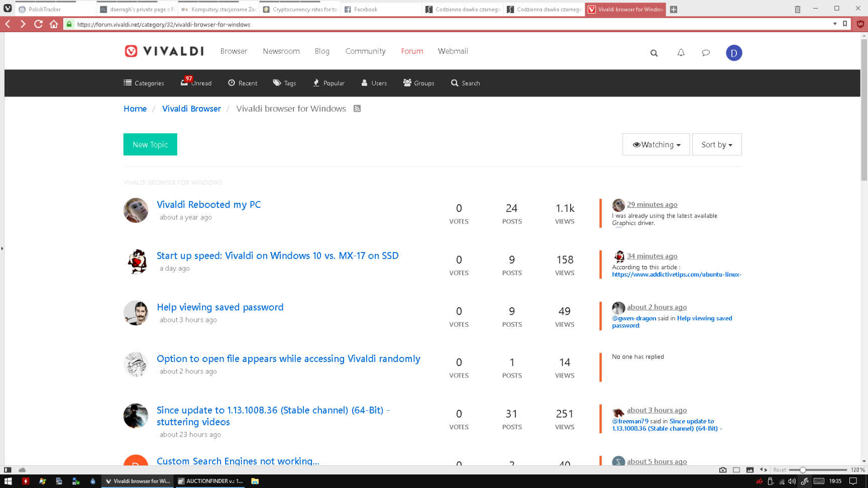Go to Home in breadcrumb
The height and width of the screenshot is (488, 868).
pyautogui.click(x=135, y=108)
